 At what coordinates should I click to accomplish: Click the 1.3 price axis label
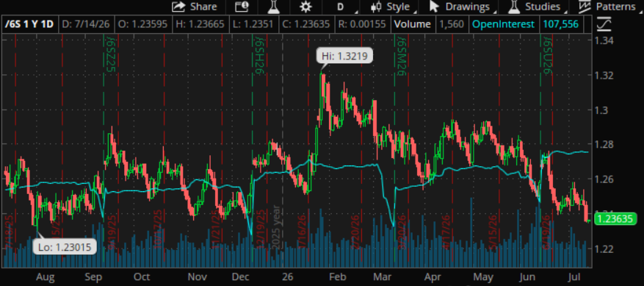[601, 110]
